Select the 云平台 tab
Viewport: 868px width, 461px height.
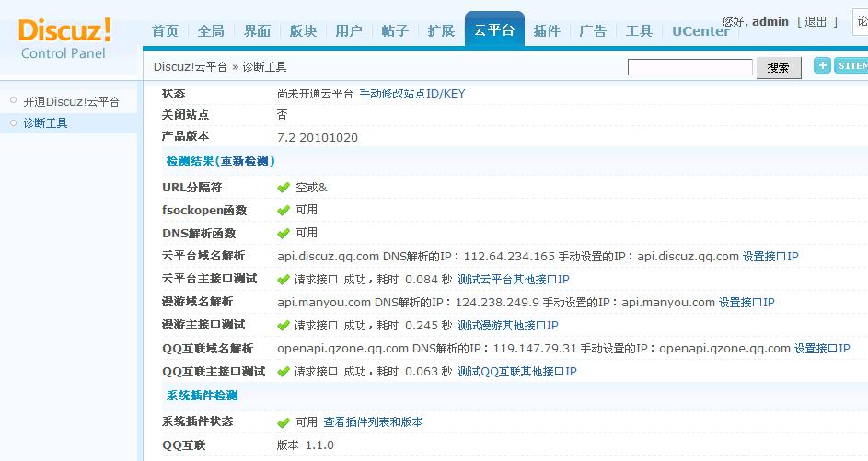(x=494, y=29)
